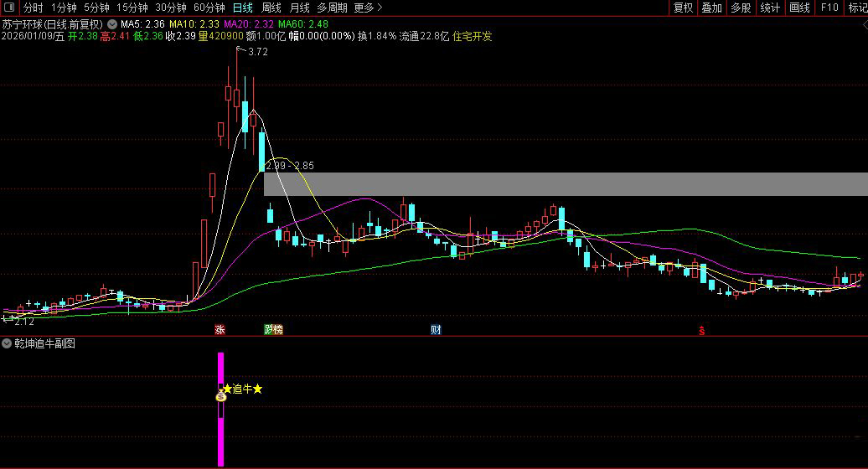Click the red 涨 event marker
The height and width of the screenshot is (469, 868).
pos(220,330)
